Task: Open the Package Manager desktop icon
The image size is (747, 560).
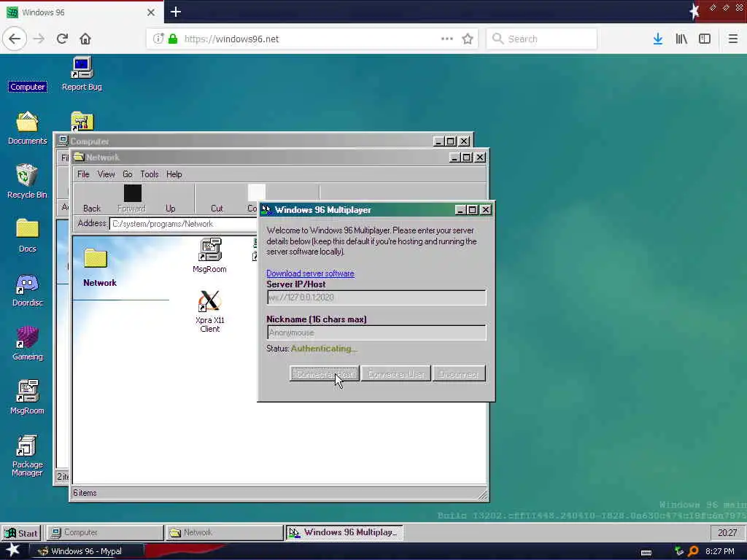Action: pos(27,455)
